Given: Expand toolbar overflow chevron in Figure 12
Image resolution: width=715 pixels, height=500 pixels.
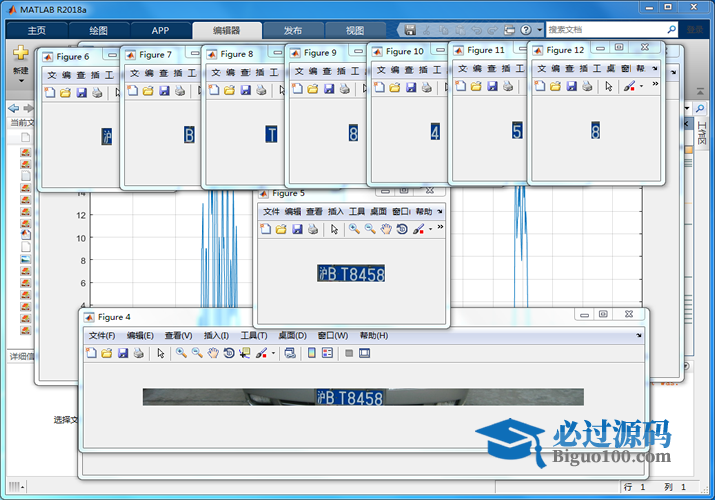Looking at the screenshot, I should click(x=655, y=86).
